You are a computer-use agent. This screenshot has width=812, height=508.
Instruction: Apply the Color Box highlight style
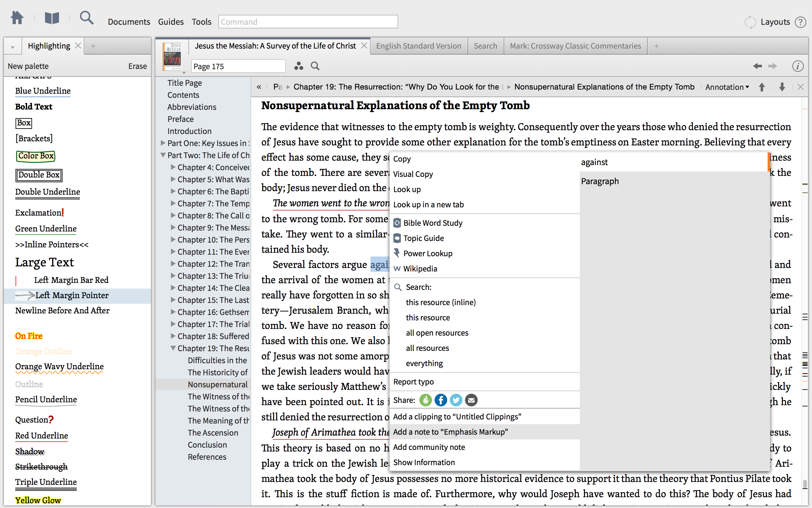coord(36,156)
